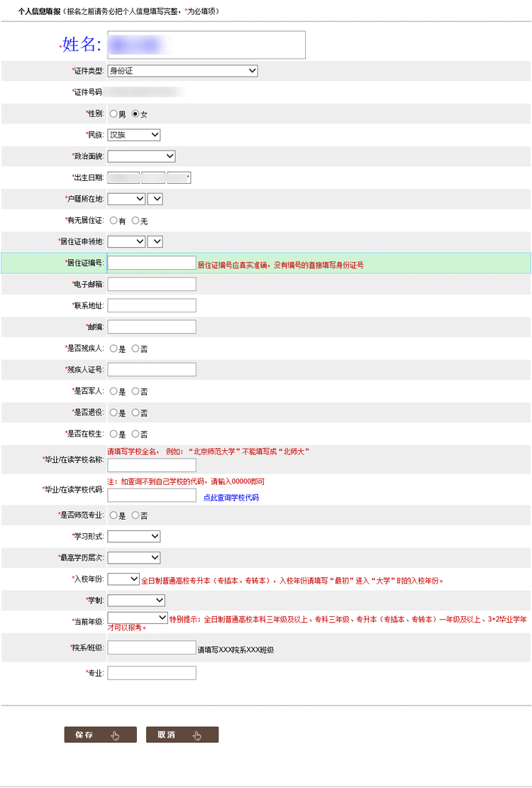This screenshot has height=788, width=532.
Task: Open the first 户籍所在地 province dropdown
Action: click(126, 199)
